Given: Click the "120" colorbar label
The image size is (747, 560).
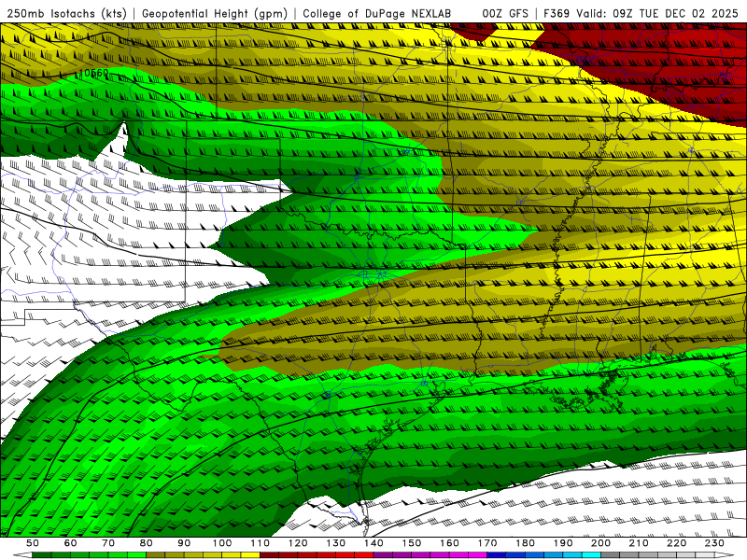Looking at the screenshot, I should [298, 543].
